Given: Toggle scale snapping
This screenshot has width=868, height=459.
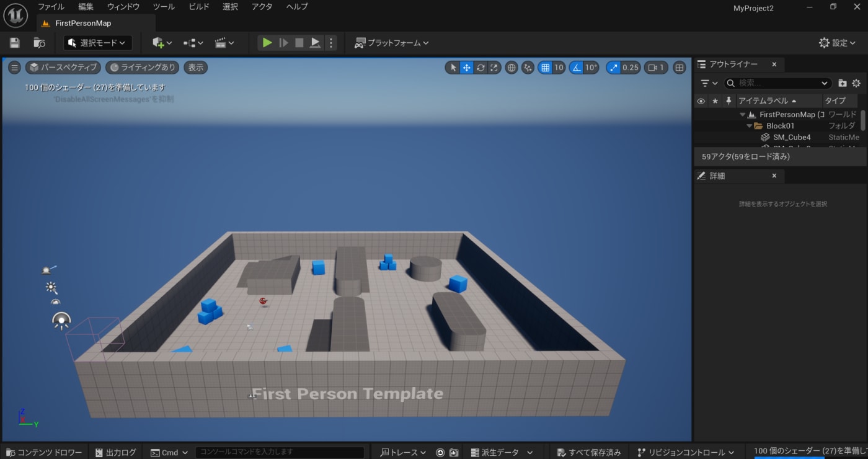Looking at the screenshot, I should (x=613, y=68).
